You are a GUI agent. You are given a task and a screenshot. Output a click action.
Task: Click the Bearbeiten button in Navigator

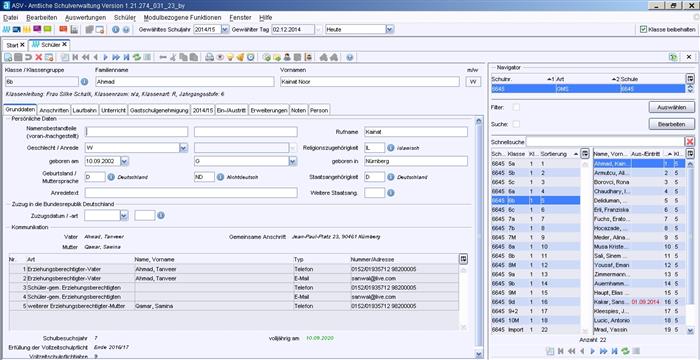coord(671,124)
